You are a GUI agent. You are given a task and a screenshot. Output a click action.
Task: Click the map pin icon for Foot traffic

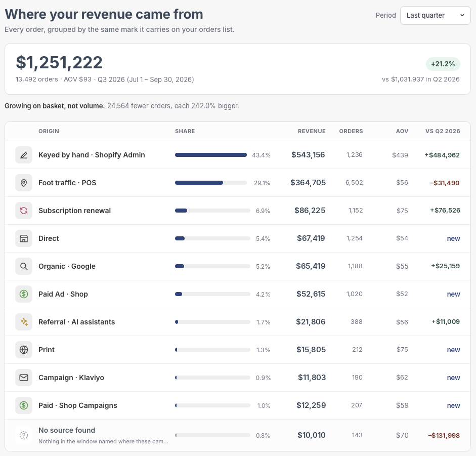tap(24, 183)
